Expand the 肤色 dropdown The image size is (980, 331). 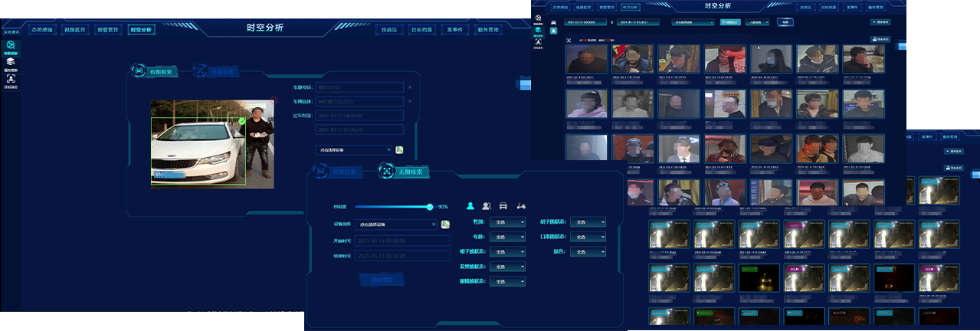587,251
